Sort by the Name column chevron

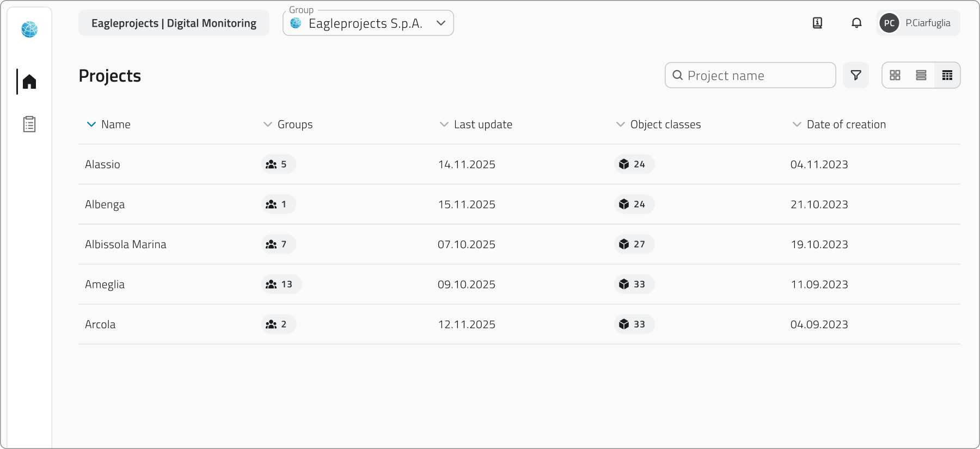pyautogui.click(x=91, y=125)
